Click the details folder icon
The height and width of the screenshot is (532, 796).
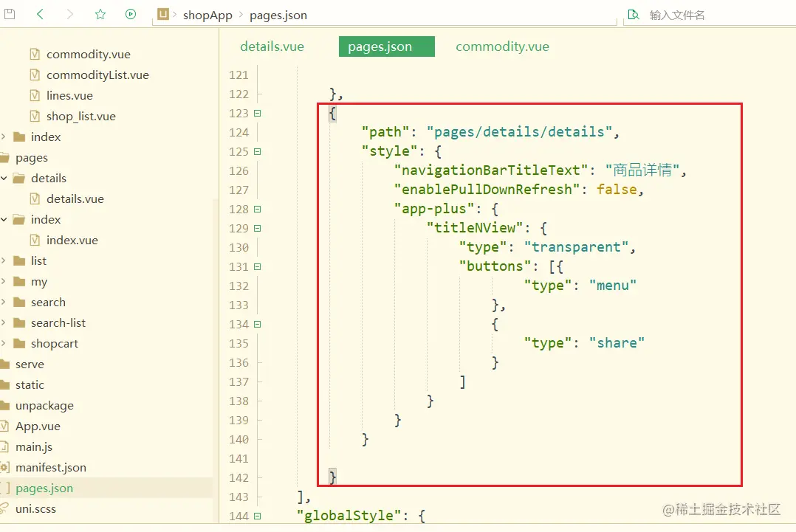19,178
